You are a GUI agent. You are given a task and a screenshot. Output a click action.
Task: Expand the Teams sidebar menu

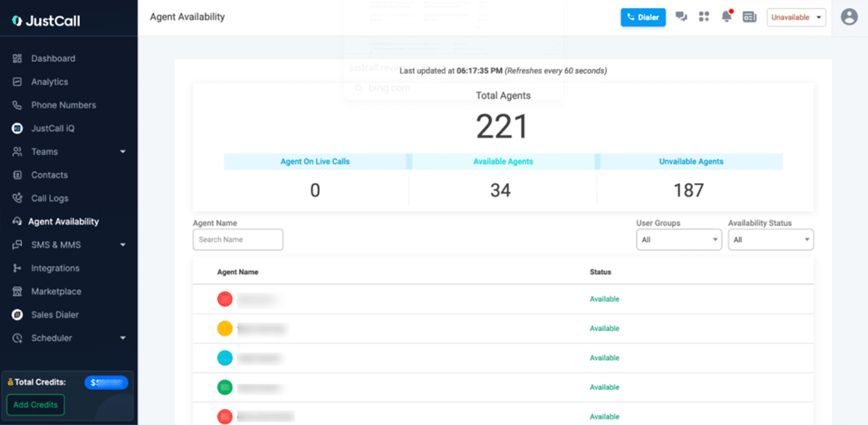[x=123, y=152]
